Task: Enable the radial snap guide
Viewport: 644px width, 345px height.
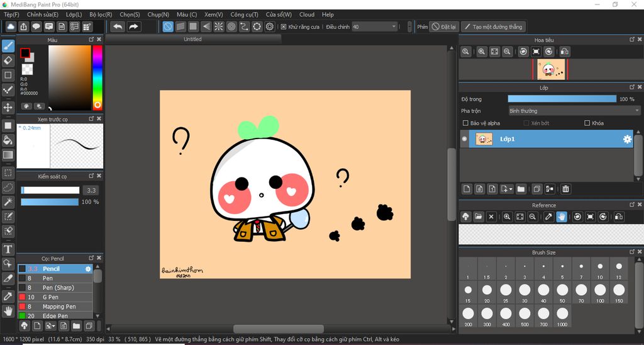Action: click(218, 26)
